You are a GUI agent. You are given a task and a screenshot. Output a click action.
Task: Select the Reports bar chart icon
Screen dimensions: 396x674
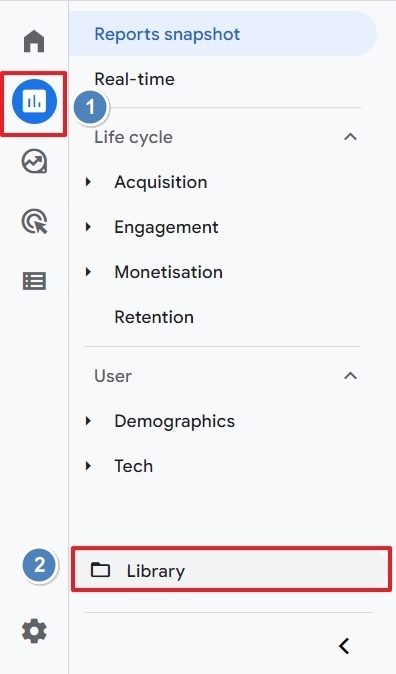tap(34, 102)
